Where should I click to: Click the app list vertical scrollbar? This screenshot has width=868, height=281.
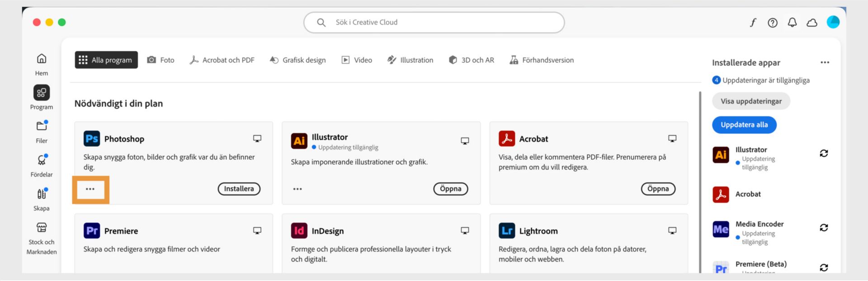(700, 182)
